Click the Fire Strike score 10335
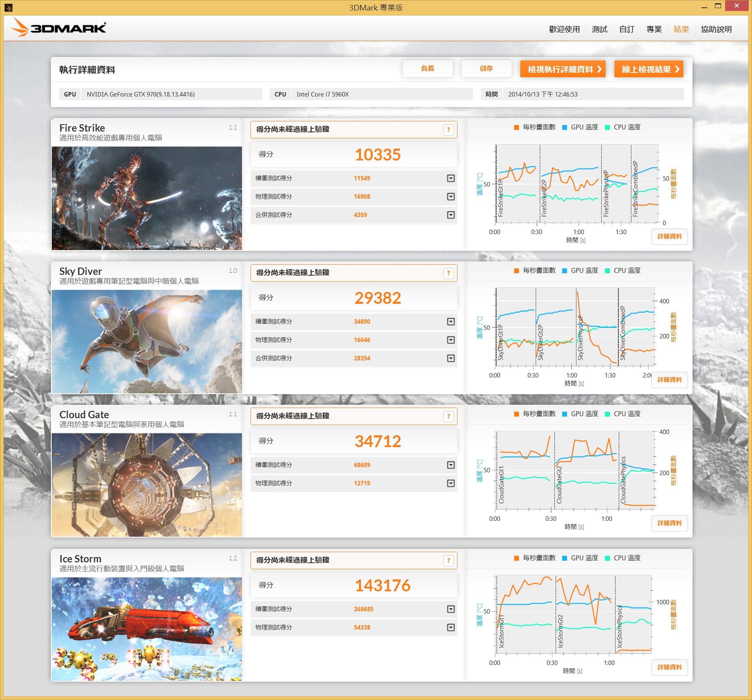This screenshot has height=700, width=752. click(378, 155)
